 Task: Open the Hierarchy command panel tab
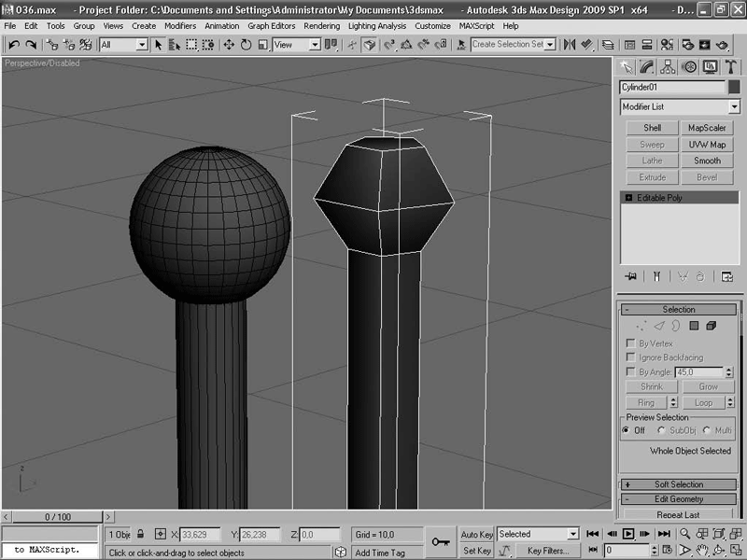tap(669, 66)
